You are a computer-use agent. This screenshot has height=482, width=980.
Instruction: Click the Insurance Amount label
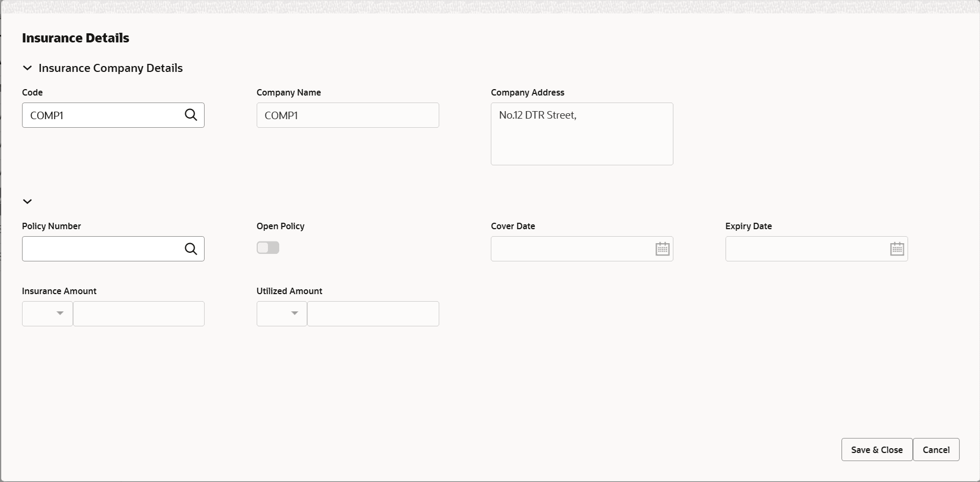(59, 291)
